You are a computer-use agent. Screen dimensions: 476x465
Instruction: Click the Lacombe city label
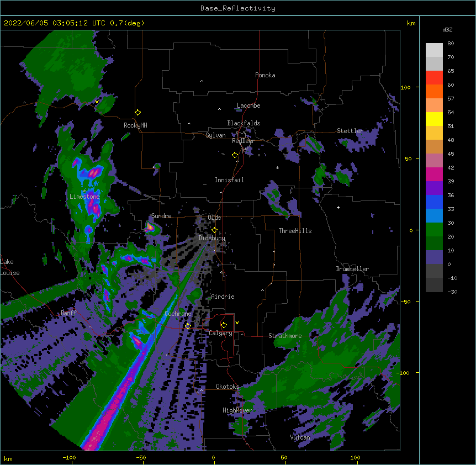[248, 105]
